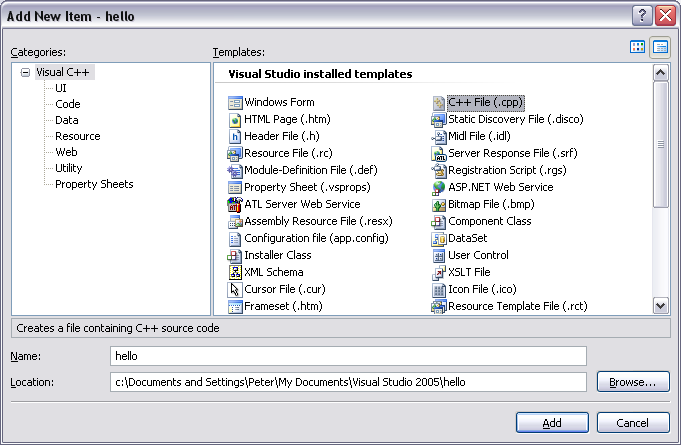Open the Code category
Image resolution: width=681 pixels, height=445 pixels.
click(x=68, y=104)
